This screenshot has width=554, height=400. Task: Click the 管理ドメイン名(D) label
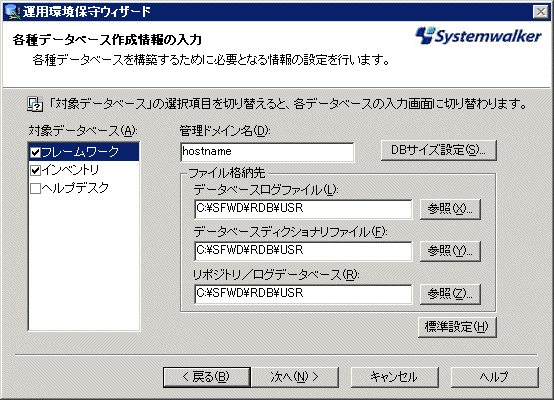(225, 131)
